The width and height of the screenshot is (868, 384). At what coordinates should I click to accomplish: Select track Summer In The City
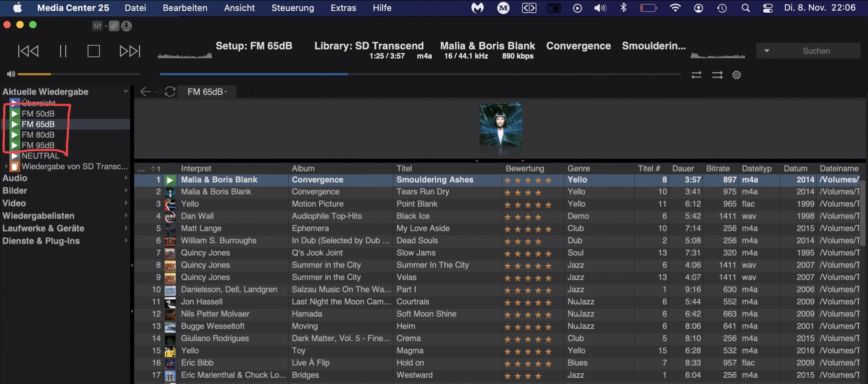(432, 265)
